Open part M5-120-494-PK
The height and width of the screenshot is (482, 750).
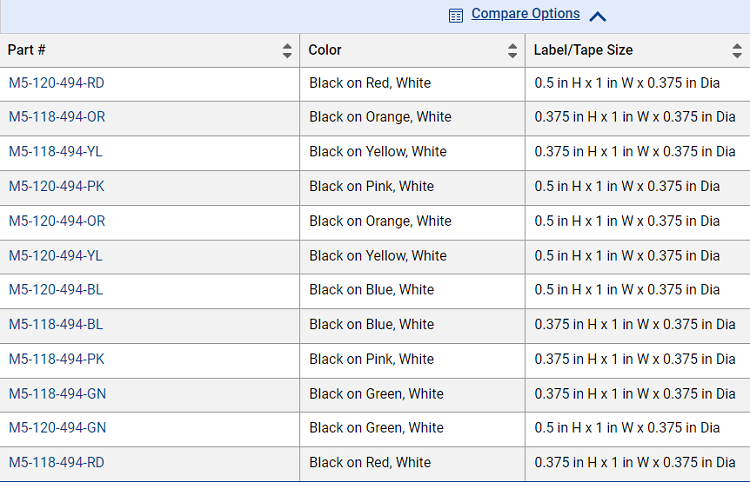pyautogui.click(x=56, y=186)
